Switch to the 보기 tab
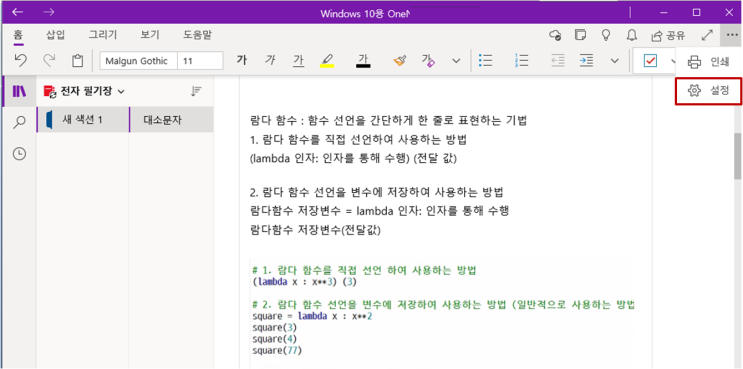 [150, 35]
